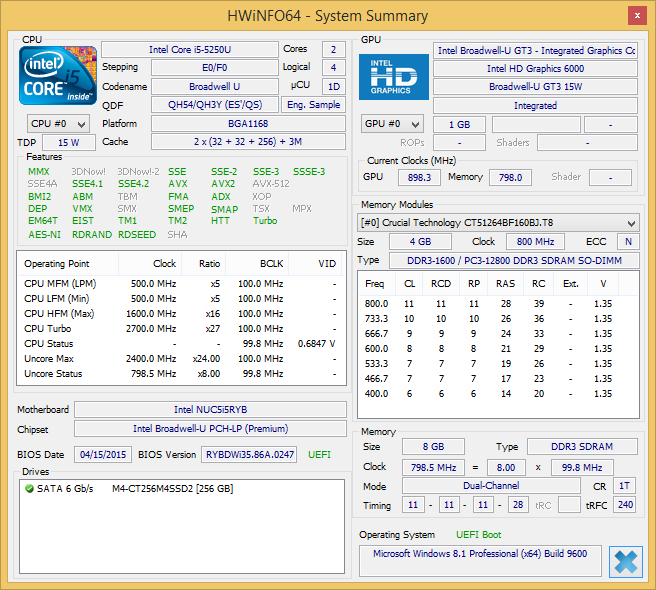Click the Eng. Sample QDF field
The image size is (656, 590).
click(x=313, y=105)
